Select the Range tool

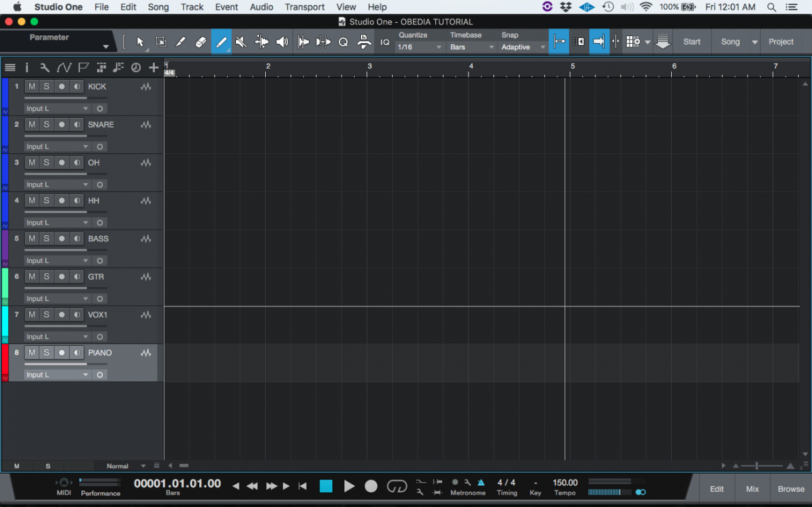[x=160, y=42]
